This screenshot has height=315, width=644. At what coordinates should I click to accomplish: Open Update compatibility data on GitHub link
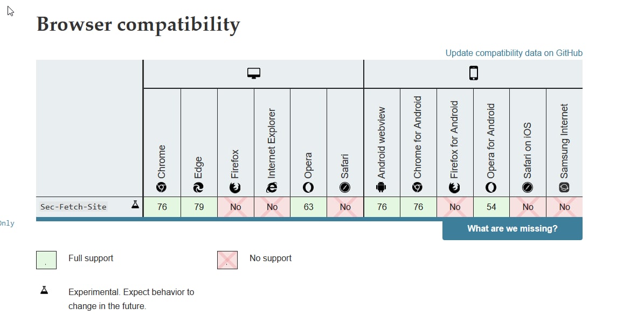point(514,53)
